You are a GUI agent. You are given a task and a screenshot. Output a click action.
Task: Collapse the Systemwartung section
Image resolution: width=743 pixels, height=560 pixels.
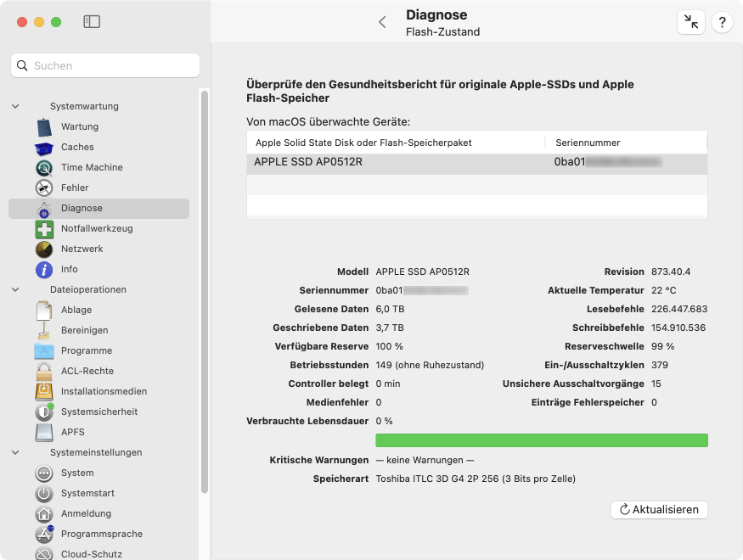click(x=15, y=107)
